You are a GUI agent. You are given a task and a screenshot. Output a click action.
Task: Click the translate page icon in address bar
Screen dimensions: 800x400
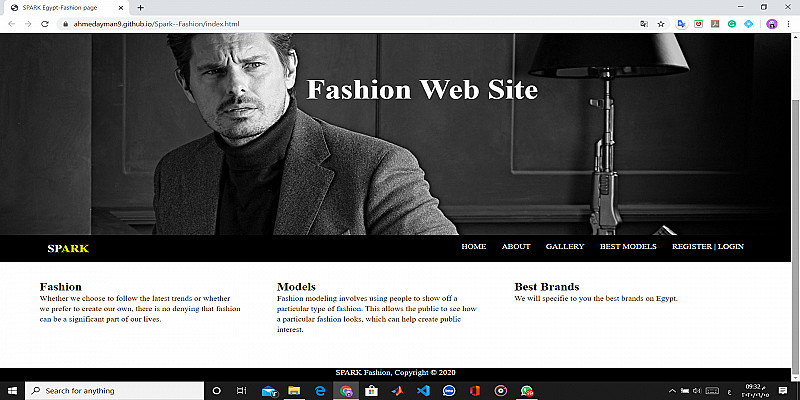(x=644, y=24)
